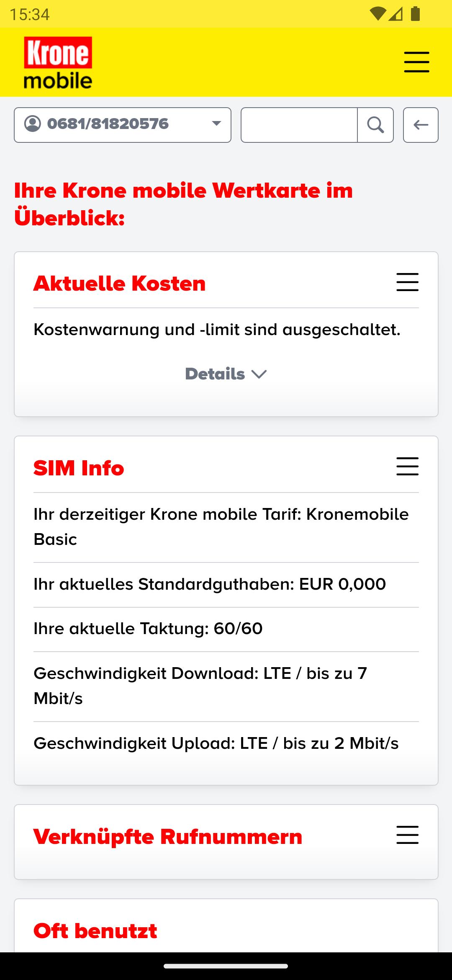Image resolution: width=452 pixels, height=980 pixels.
Task: Open the main hamburger menu in header
Action: click(x=416, y=62)
